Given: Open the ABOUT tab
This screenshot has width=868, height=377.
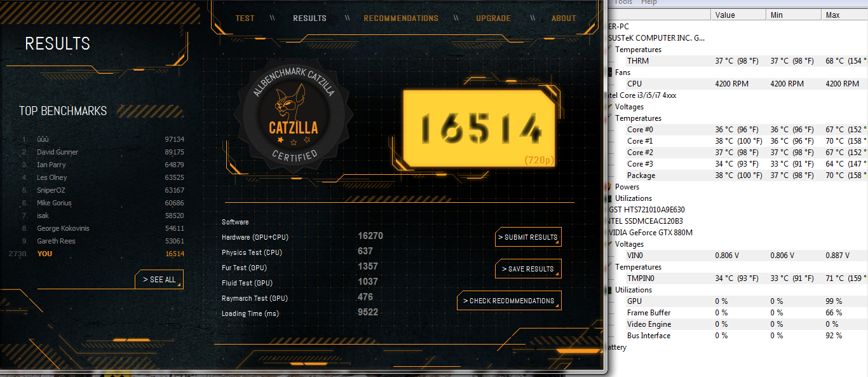Looking at the screenshot, I should [564, 18].
